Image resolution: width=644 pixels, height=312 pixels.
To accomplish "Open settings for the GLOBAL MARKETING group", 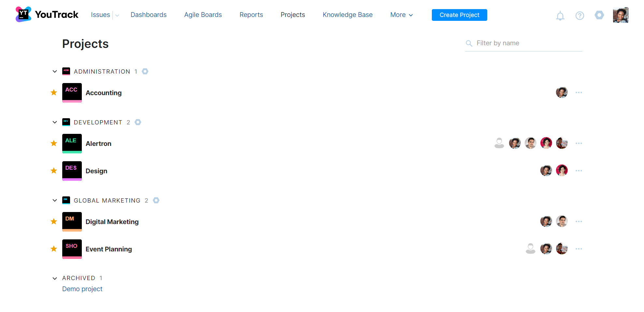I will (x=156, y=200).
